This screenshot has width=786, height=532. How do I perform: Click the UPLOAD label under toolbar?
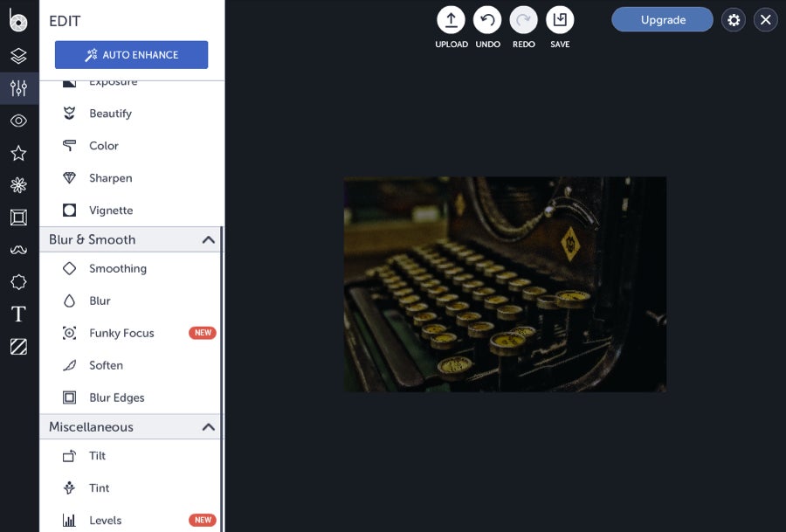click(452, 45)
